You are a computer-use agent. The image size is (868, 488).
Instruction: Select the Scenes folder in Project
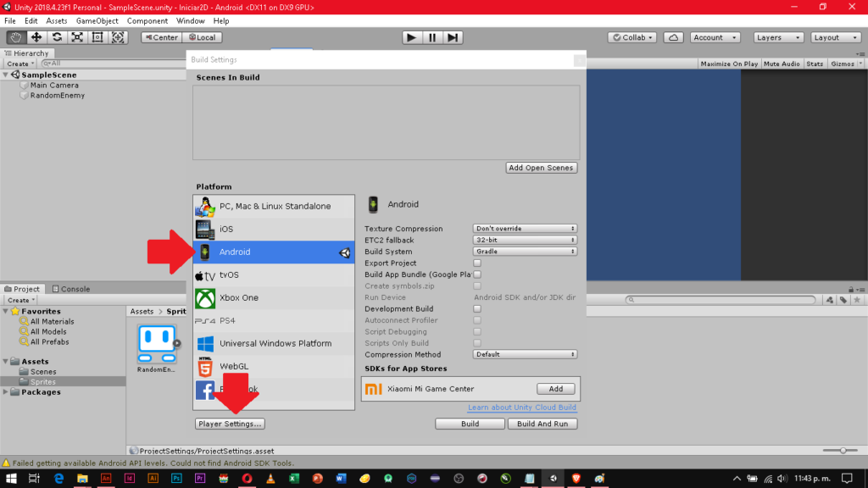point(43,372)
